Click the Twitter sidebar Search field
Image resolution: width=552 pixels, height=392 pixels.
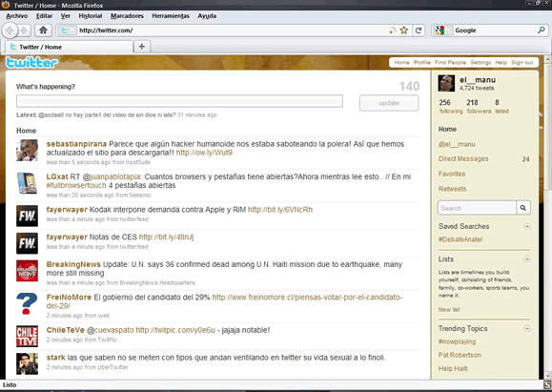click(477, 208)
